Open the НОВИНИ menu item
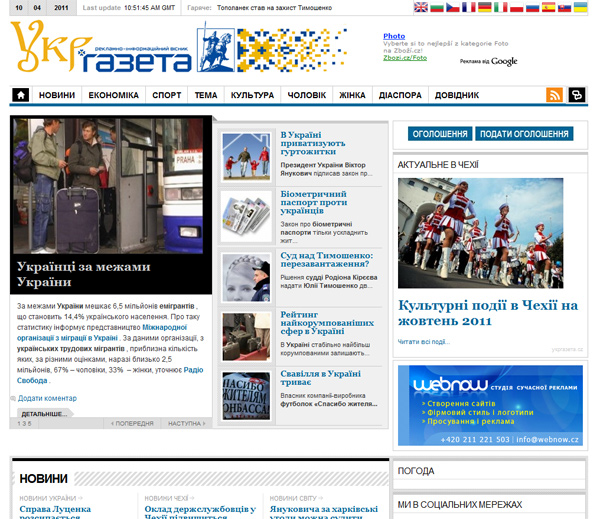600x519 pixels. tap(57, 95)
